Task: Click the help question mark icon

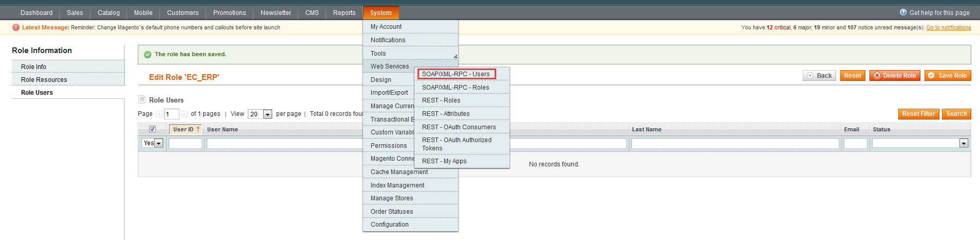Action: pyautogui.click(x=903, y=12)
